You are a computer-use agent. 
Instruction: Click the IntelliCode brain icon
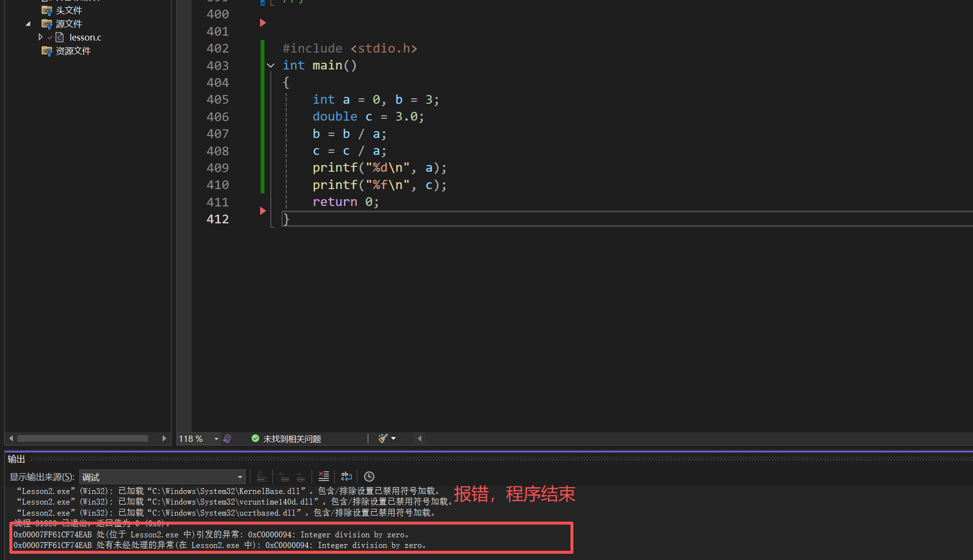coord(227,438)
